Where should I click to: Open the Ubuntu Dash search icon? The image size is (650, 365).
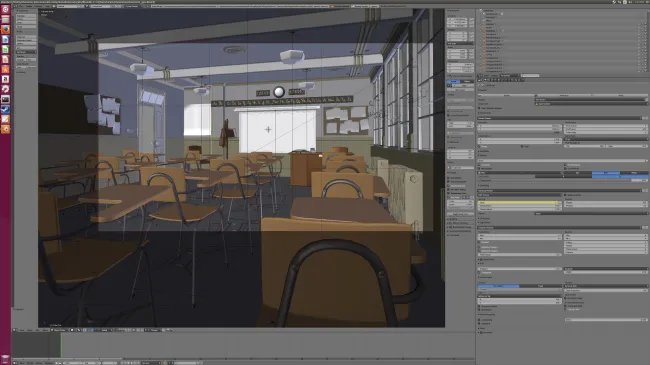pos(5,9)
